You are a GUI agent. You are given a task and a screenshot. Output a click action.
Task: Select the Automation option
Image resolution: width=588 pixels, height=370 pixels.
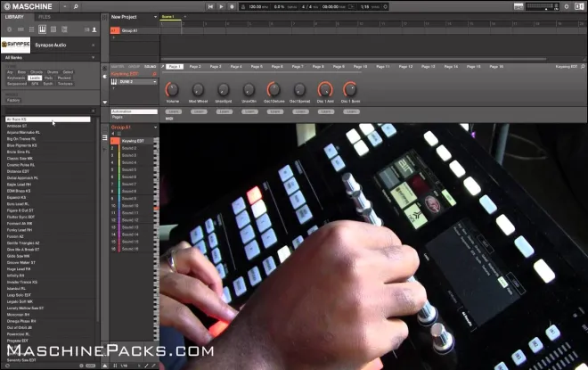coord(134,111)
